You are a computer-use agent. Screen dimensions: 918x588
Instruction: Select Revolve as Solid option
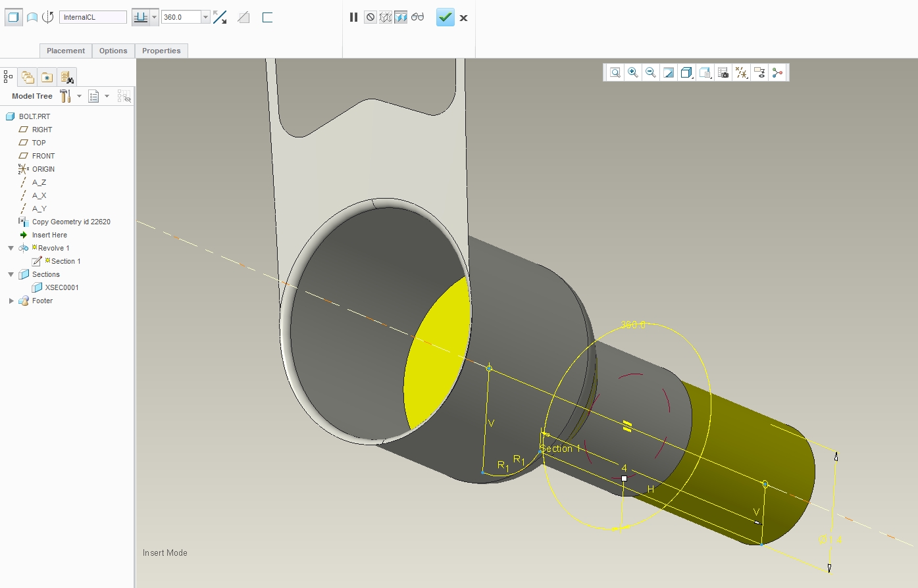[x=13, y=17]
